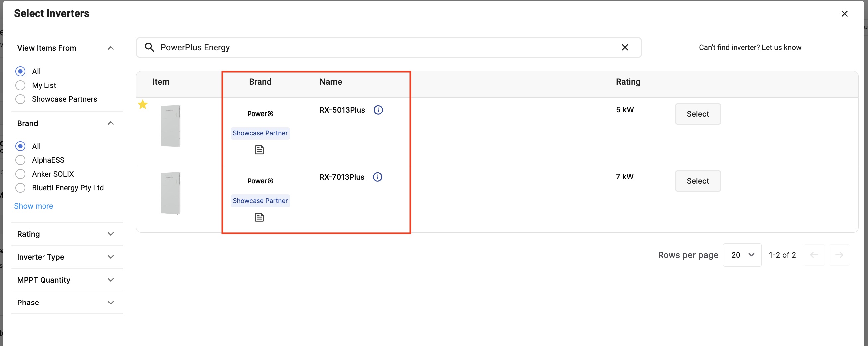Click the RX-7013Plus inverter thumbnail
868x346 pixels.
click(171, 193)
